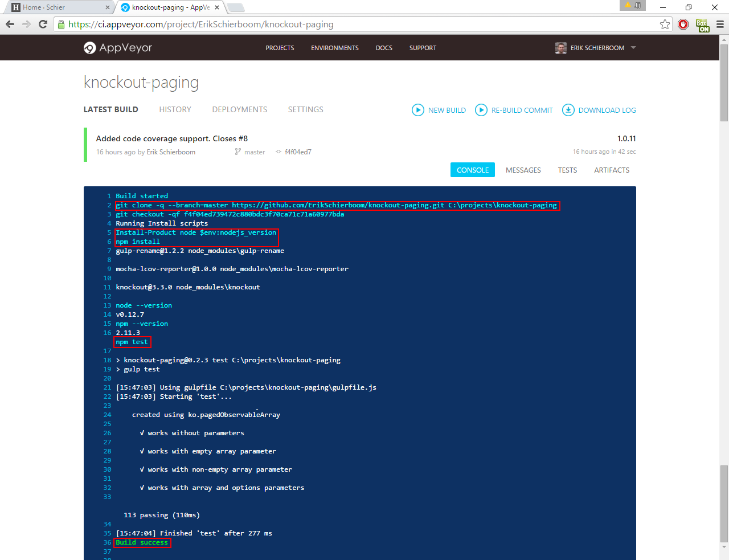Click the page vertical scrollbar thumb
The height and width of the screenshot is (560, 729).
724,83
